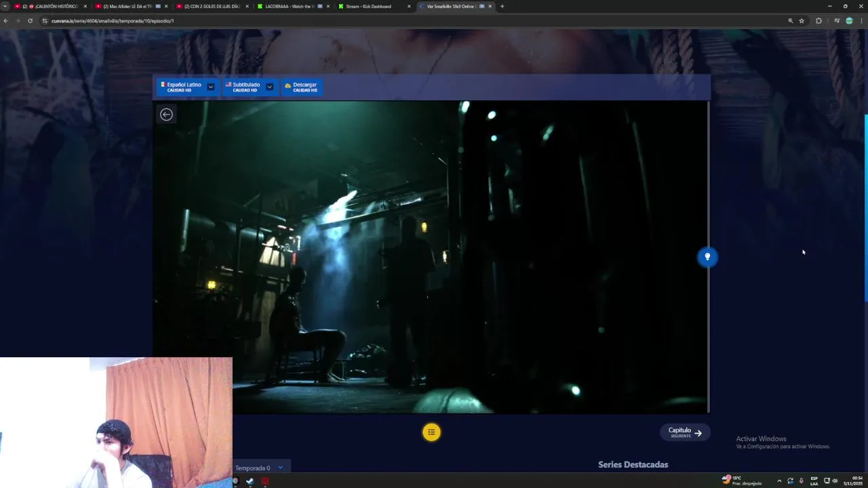
Task: Open the browser extensions puzzle icon
Action: (x=818, y=21)
